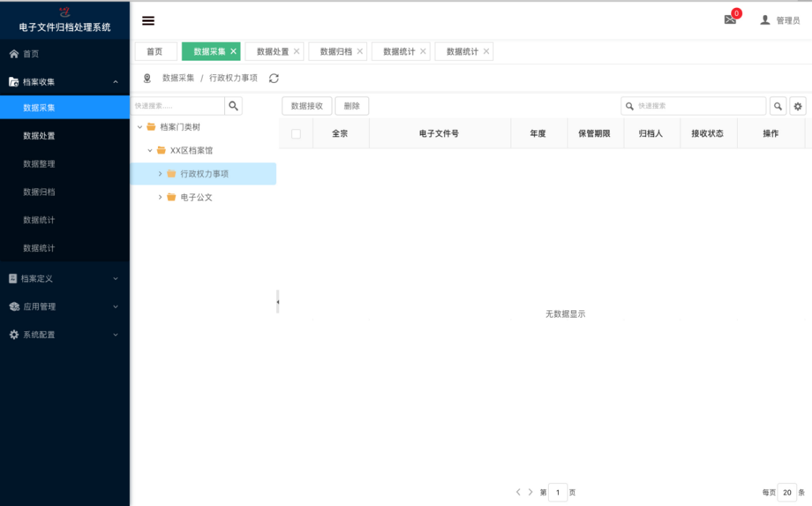This screenshot has height=506, width=812.
Task: Click the magnifier icon beside the tree search box
Action: point(233,105)
